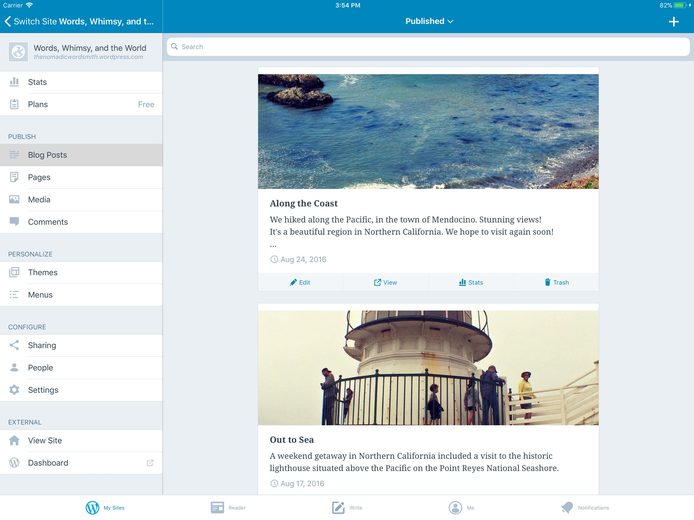The width and height of the screenshot is (694, 520).
Task: Go back via Switch Site chevron
Action: tap(8, 21)
